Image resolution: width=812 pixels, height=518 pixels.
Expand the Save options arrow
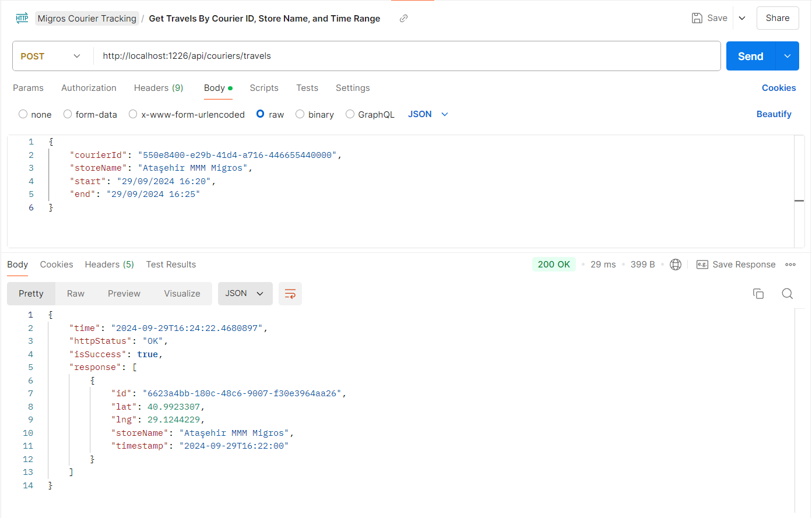[x=742, y=18]
